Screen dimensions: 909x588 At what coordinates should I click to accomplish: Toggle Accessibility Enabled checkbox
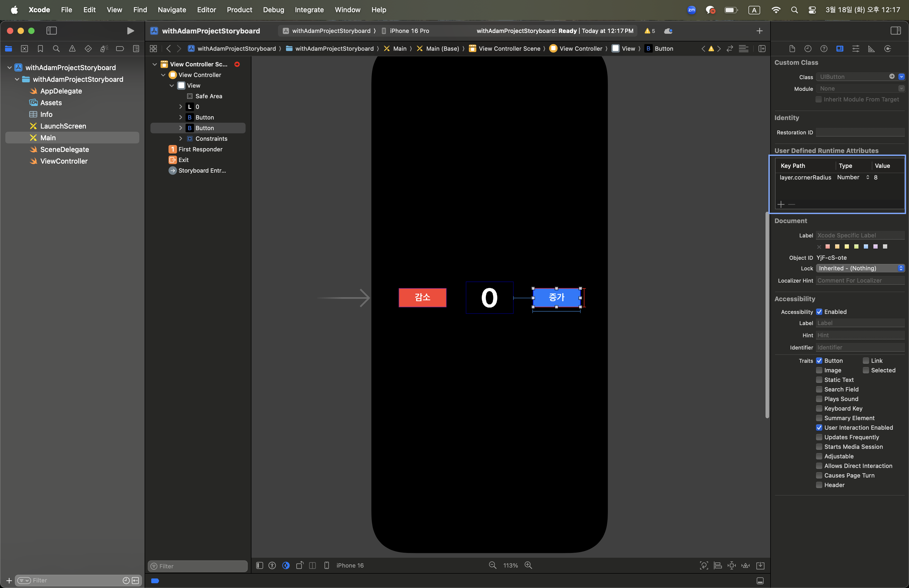click(819, 312)
